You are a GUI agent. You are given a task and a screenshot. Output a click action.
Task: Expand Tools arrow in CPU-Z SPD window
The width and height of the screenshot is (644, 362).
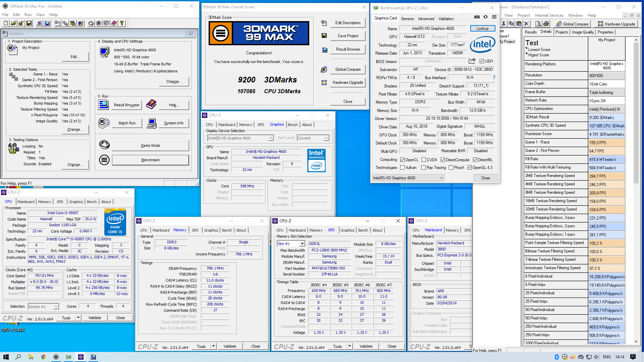[x=350, y=346]
